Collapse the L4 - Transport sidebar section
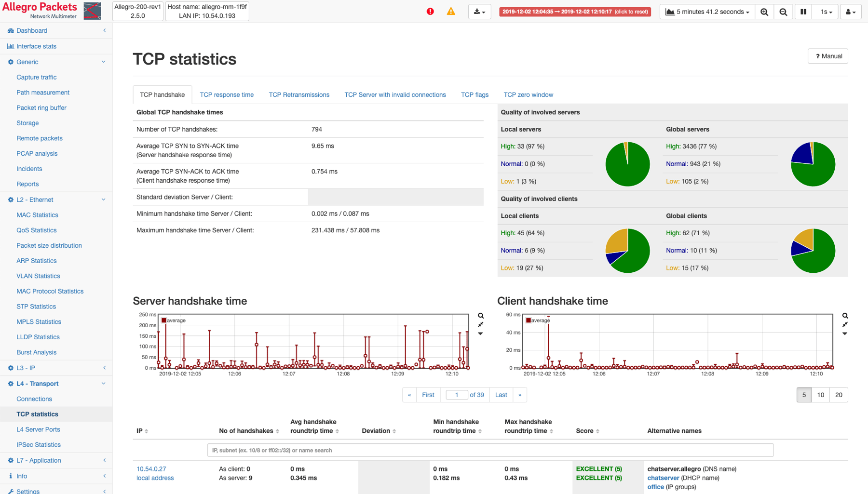The width and height of the screenshot is (868, 494). click(x=103, y=384)
